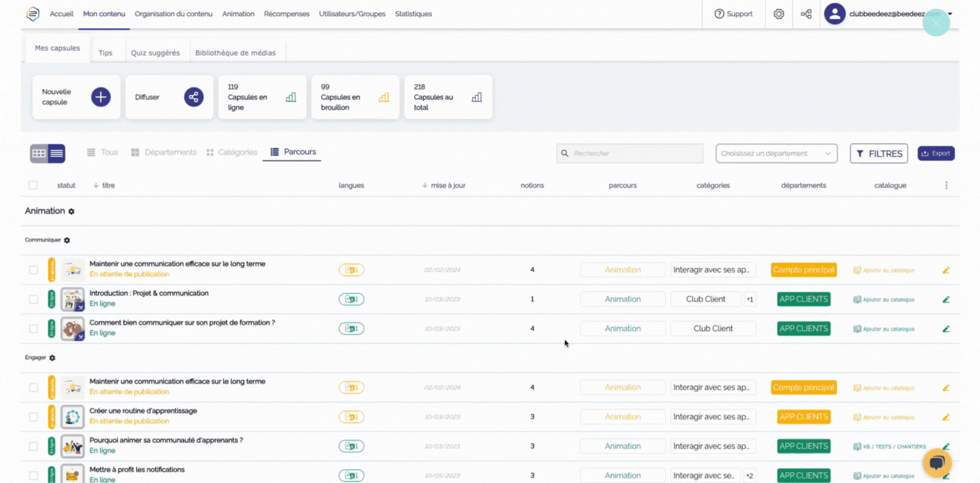Open settings gear icon in top bar

[779, 14]
